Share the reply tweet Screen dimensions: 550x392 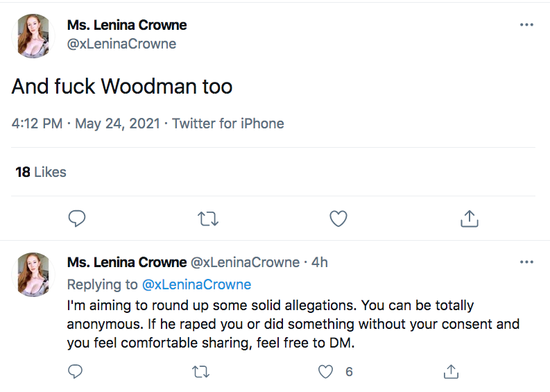[x=451, y=372]
